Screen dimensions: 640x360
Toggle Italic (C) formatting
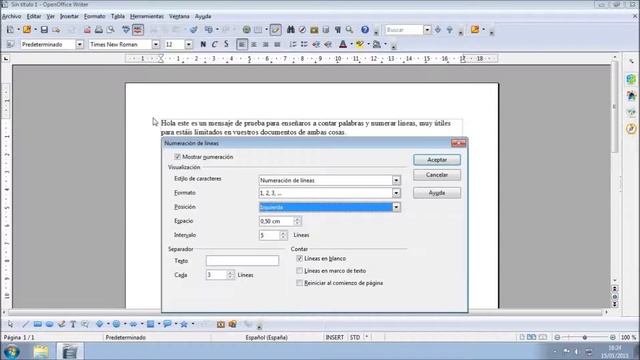point(214,44)
